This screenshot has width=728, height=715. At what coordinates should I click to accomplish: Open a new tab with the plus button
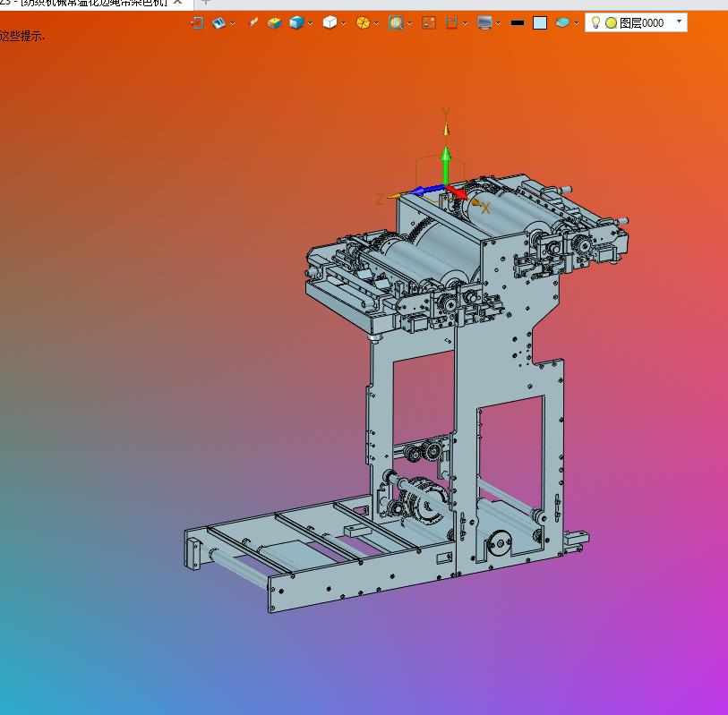pos(205,3)
